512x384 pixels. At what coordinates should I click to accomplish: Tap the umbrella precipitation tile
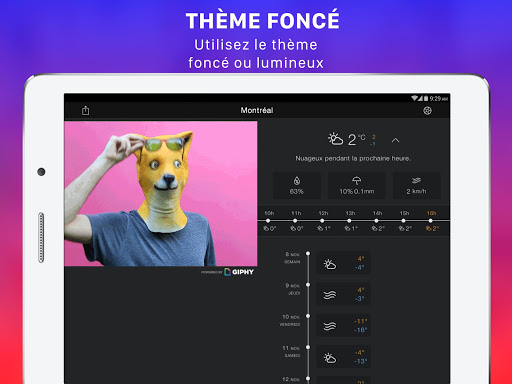[x=357, y=185]
